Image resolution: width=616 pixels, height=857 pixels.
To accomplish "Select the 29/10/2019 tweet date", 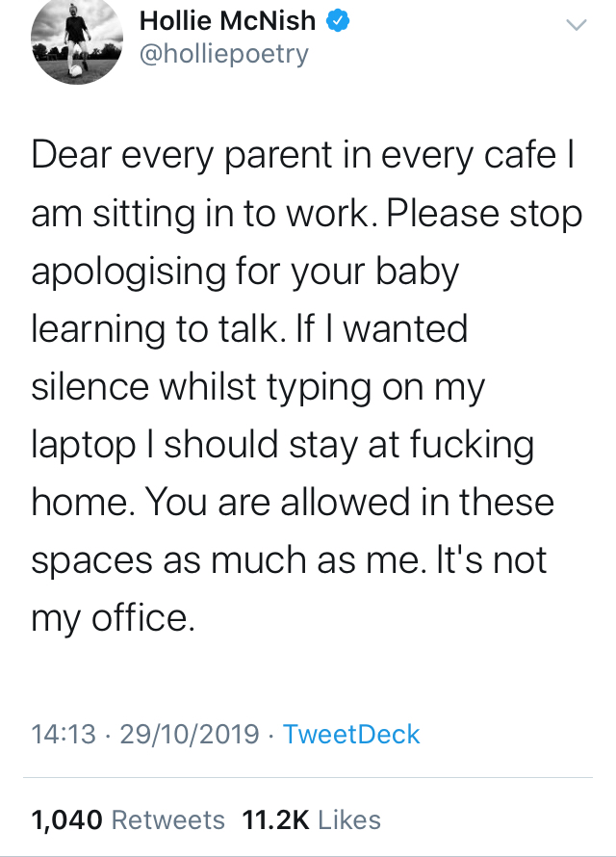I will (189, 735).
